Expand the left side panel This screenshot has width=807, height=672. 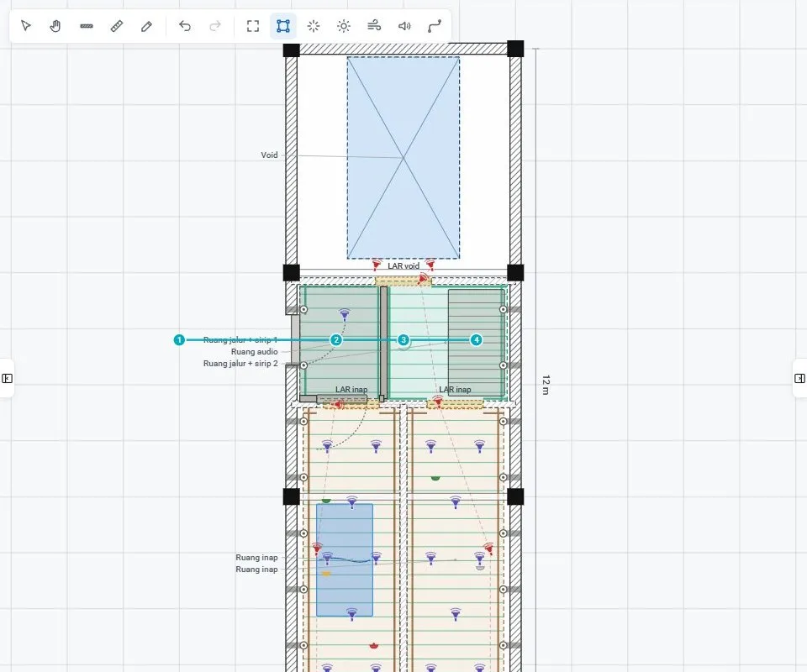(x=8, y=378)
